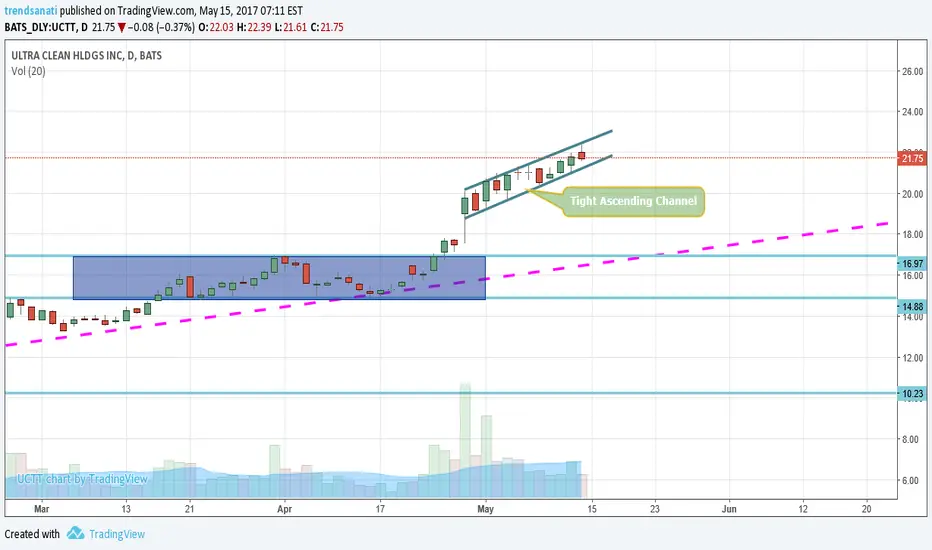Viewport: 932px width, 550px height.
Task: Click the 21 date axis label
Action: tap(189, 509)
